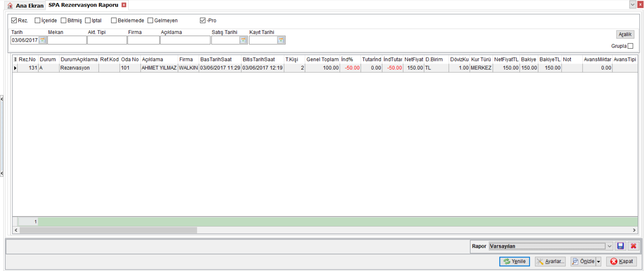Select the Rezervasyon status cell
The height and width of the screenshot is (271, 644).
click(x=79, y=68)
